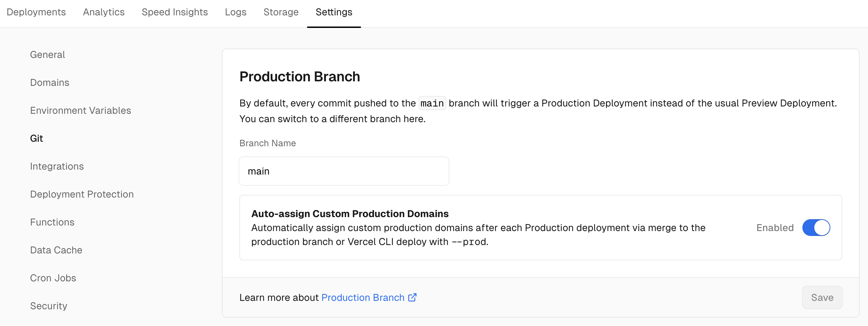Open Environment Variables settings

[x=81, y=111]
